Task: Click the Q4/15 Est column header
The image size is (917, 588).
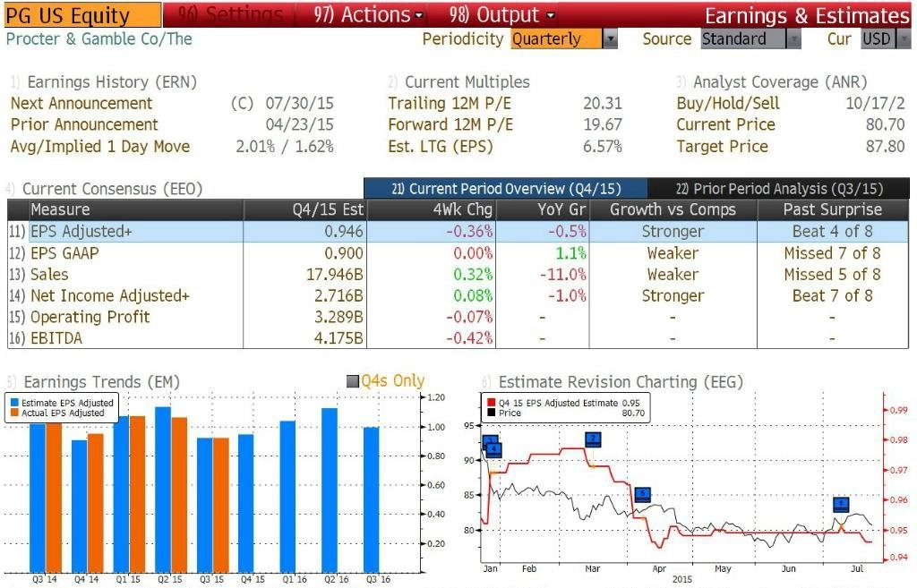Action: click(x=304, y=209)
